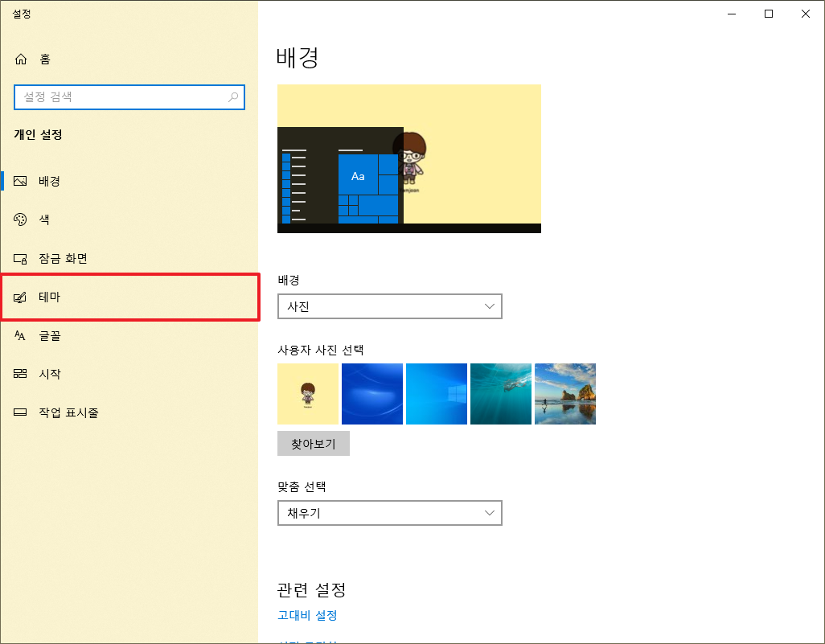Screen dimensions: 825x644
Task: Open the 배경 type dropdown showing 사진
Action: [x=390, y=306]
